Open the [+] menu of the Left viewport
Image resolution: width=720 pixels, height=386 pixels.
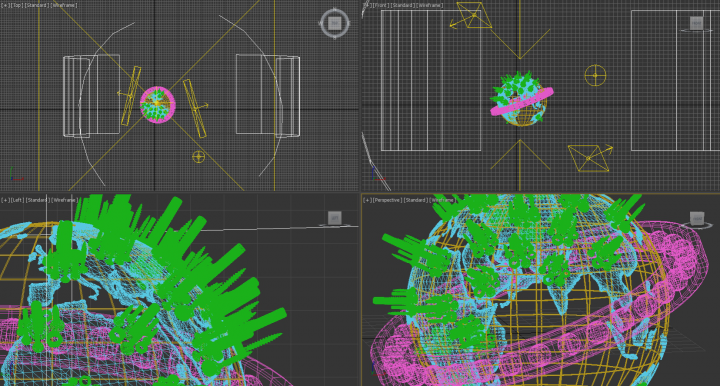(x=5, y=200)
